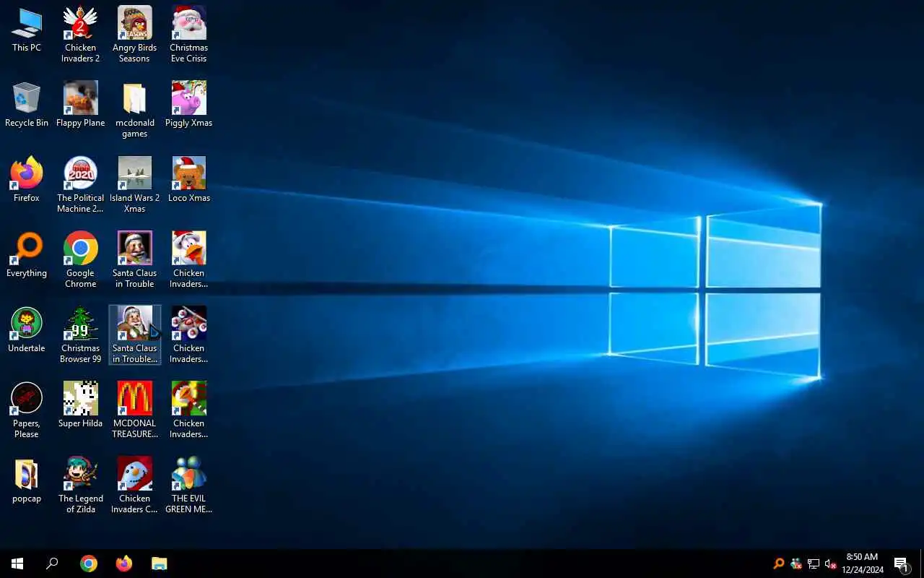924x578 pixels.
Task: Open the clock showing 8:50 AM
Action: [x=862, y=564]
